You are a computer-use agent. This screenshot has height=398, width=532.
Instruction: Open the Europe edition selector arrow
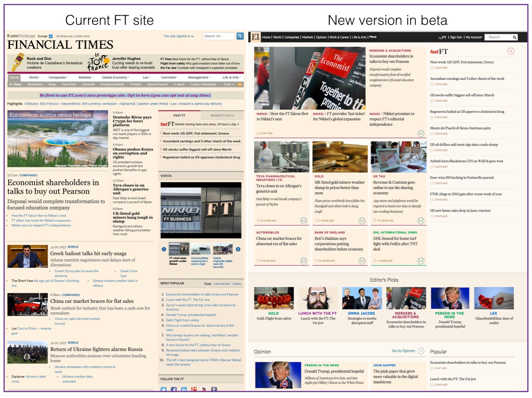tap(50, 36)
